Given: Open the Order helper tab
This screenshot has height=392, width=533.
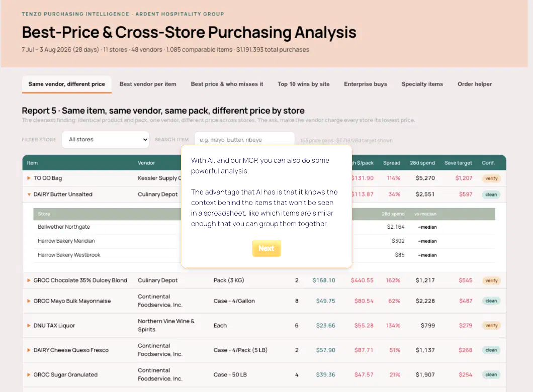Looking at the screenshot, I should (475, 84).
